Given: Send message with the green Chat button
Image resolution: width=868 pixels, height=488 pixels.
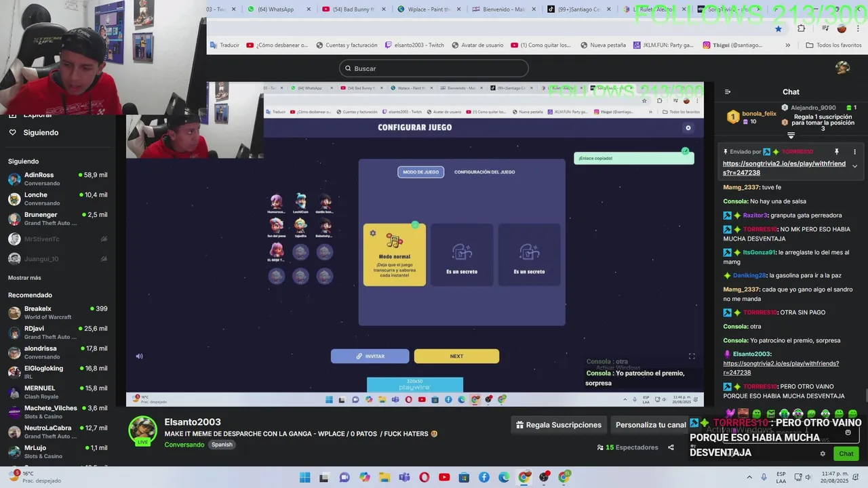Looking at the screenshot, I should point(846,454).
